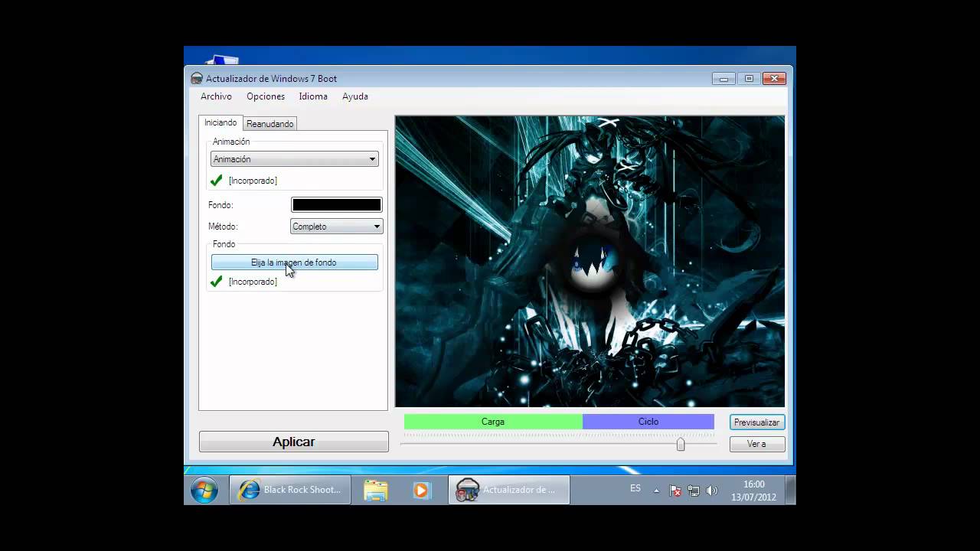Image resolution: width=980 pixels, height=551 pixels.
Task: Click Actualizador de taskbar item
Action: pyautogui.click(x=509, y=490)
